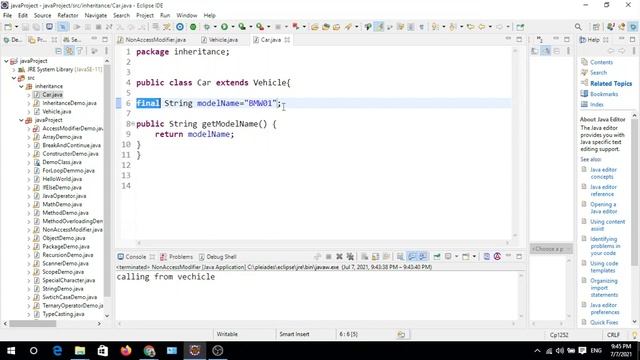This screenshot has width=640, height=360.
Task: Click Package Explorer vertical scrollbar
Action: [107, 180]
